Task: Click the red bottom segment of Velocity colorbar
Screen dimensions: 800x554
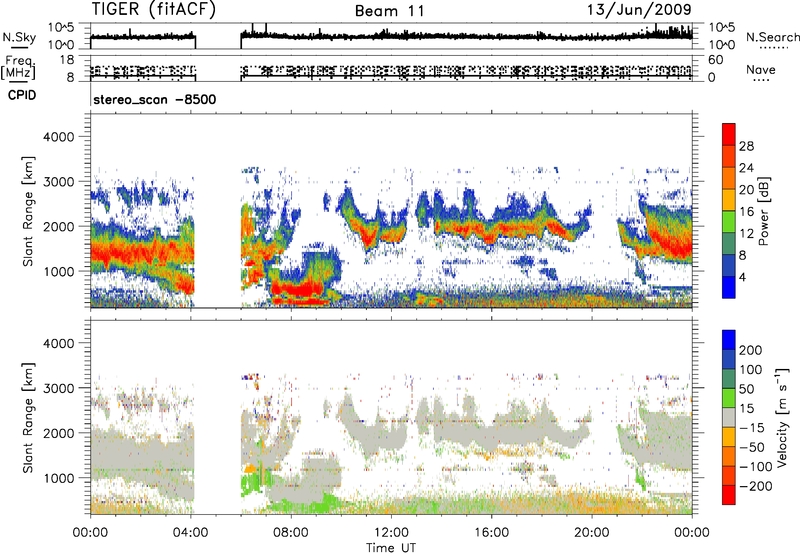Action: tap(729, 495)
